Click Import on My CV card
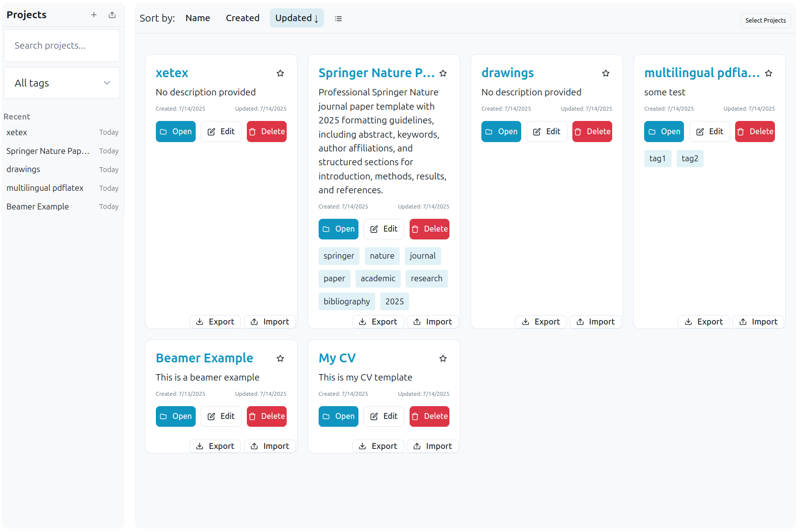Viewport: 801px width, 532px height. tap(432, 446)
